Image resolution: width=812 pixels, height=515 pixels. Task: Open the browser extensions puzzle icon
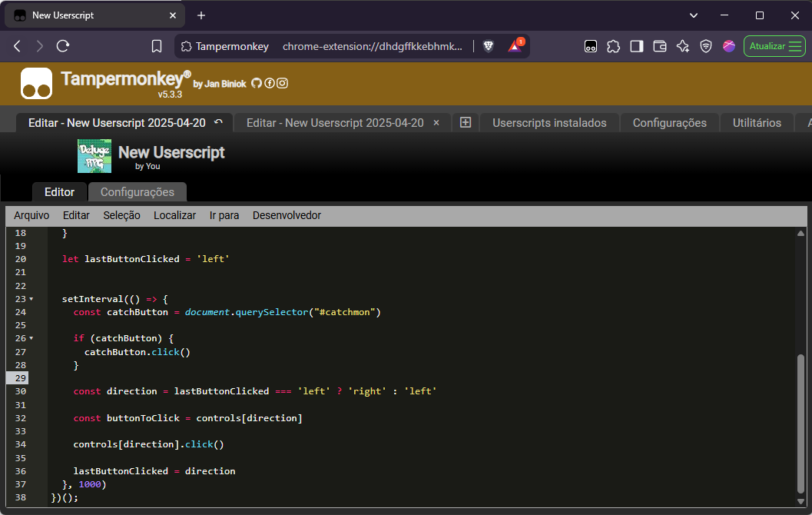613,46
